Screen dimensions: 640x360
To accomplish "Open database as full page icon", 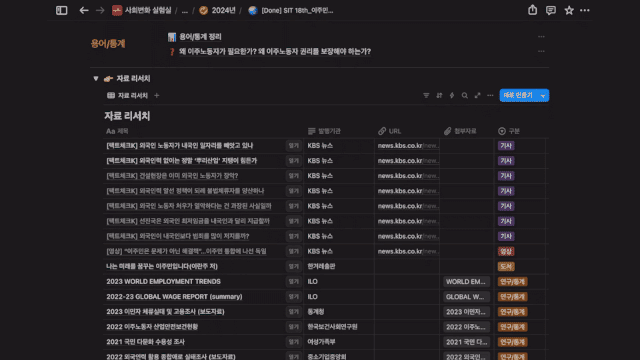I will point(477,95).
